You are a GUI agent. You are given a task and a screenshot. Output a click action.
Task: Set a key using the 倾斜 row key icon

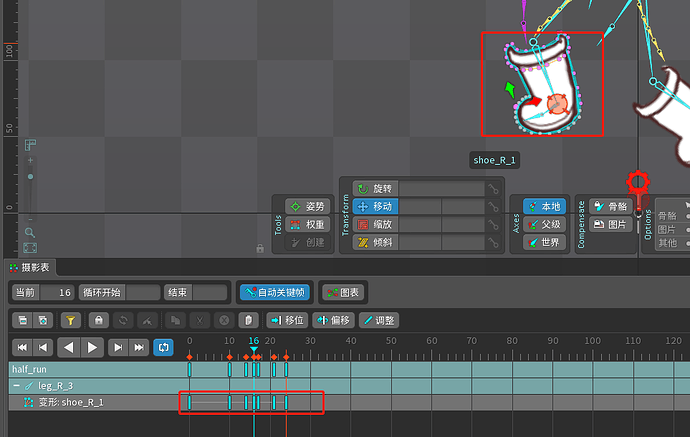[x=493, y=242]
